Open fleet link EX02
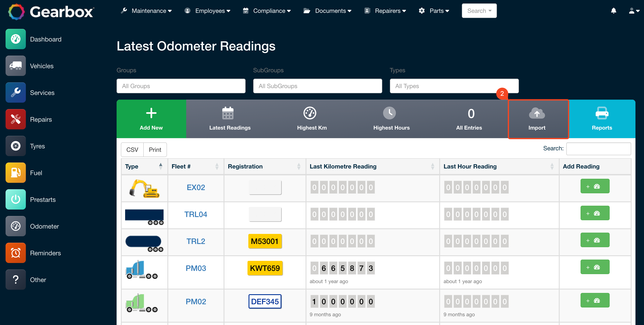644x325 pixels. (196, 187)
